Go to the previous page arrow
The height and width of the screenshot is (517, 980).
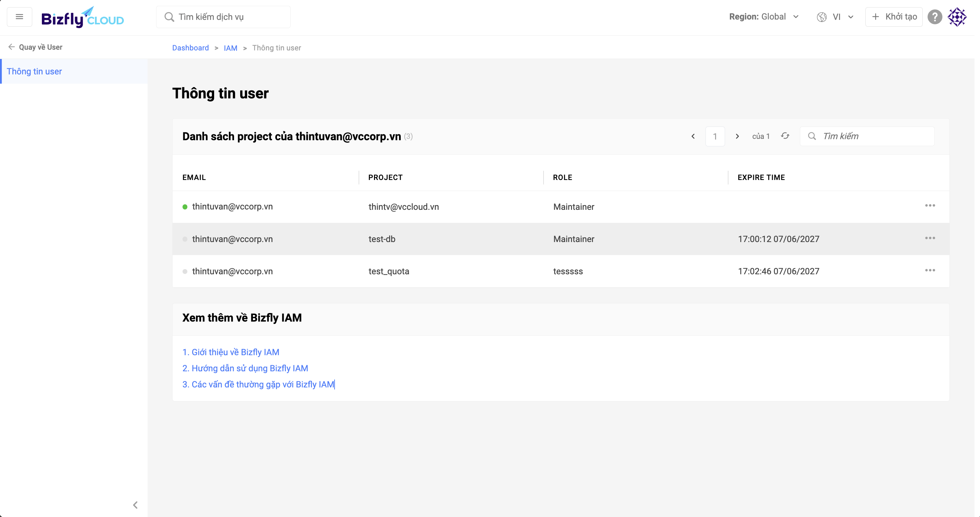point(693,136)
